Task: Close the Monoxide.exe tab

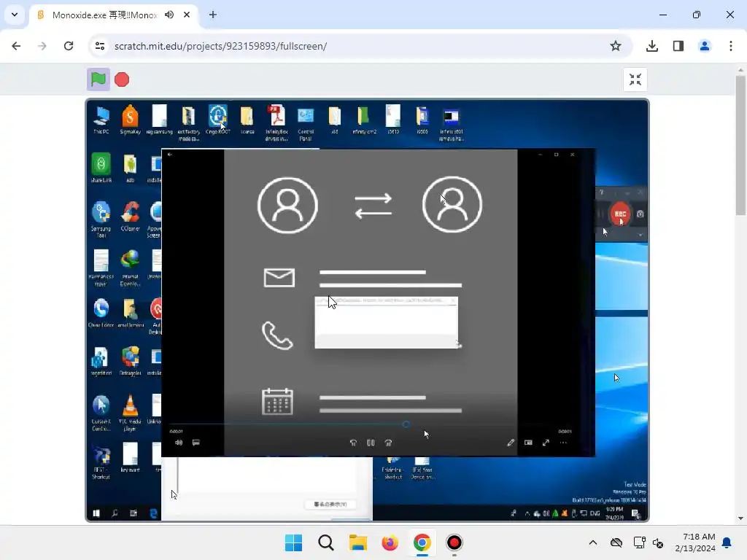Action: 187,15
